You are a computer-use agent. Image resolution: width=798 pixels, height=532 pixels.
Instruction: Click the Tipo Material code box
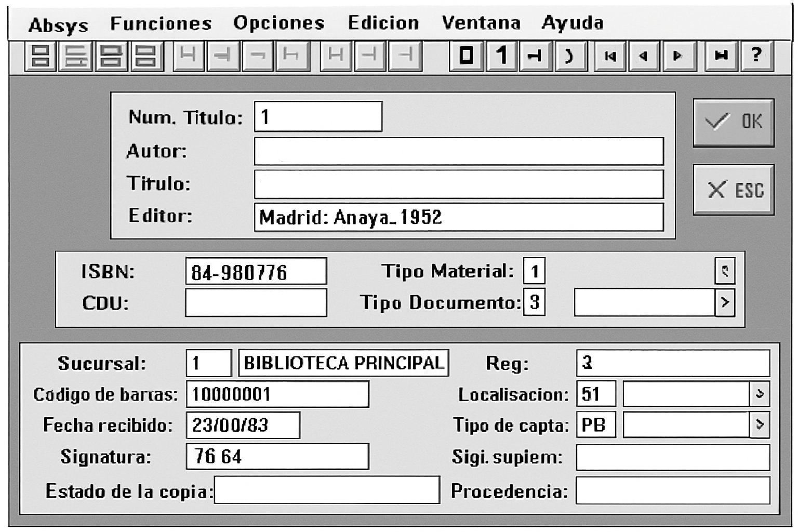534,271
